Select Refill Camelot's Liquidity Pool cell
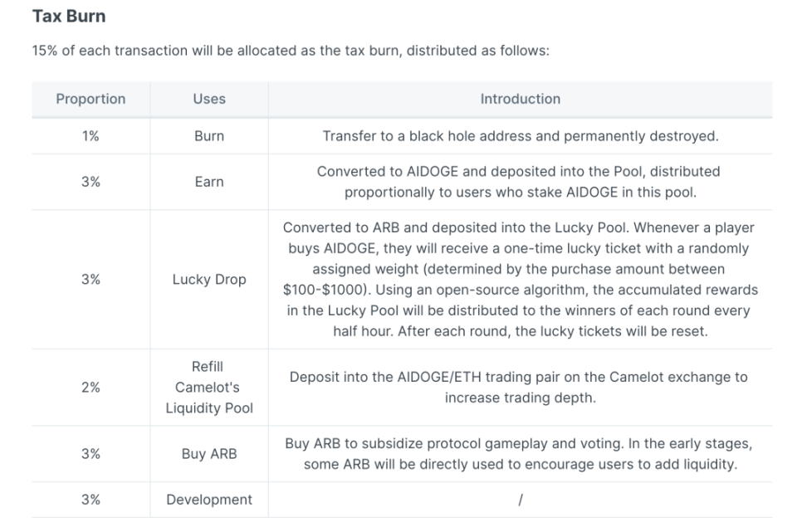807x532 pixels. click(209, 387)
